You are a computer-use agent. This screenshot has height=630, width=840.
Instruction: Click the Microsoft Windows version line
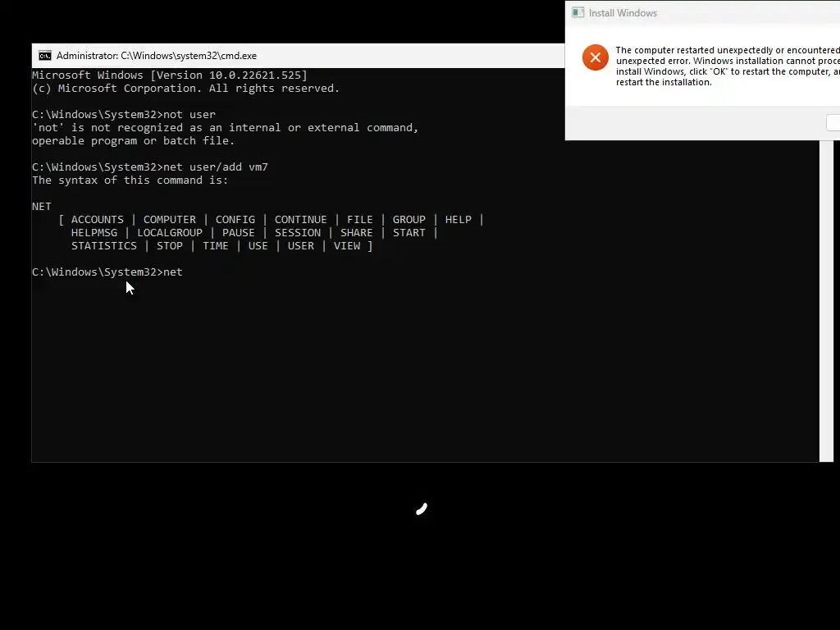[x=170, y=75]
